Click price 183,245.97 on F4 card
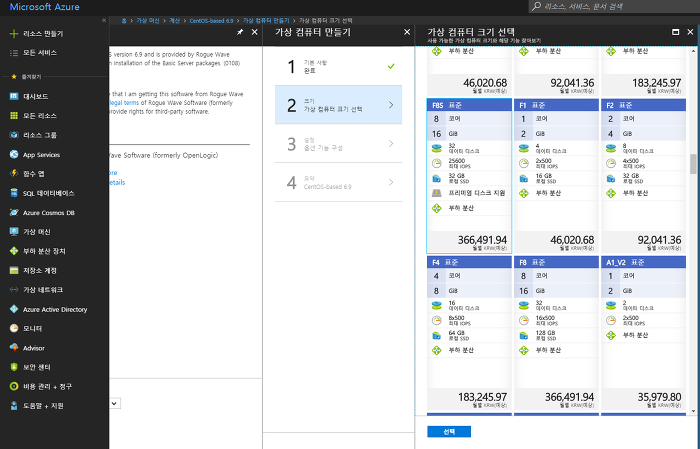The width and height of the screenshot is (700, 449). click(482, 397)
